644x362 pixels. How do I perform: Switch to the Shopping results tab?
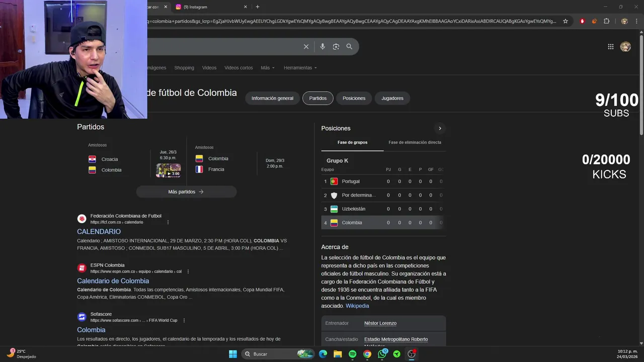(184, 68)
